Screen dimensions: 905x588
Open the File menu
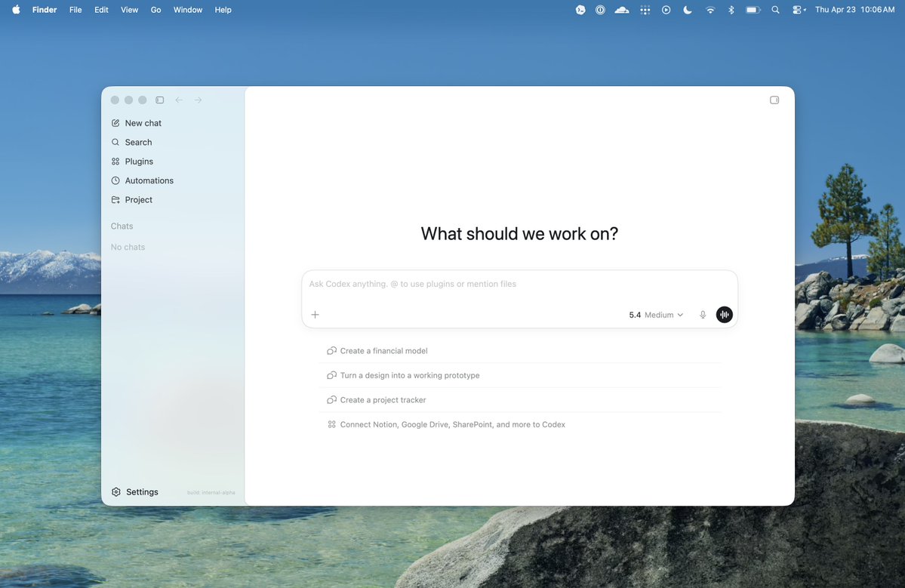75,10
